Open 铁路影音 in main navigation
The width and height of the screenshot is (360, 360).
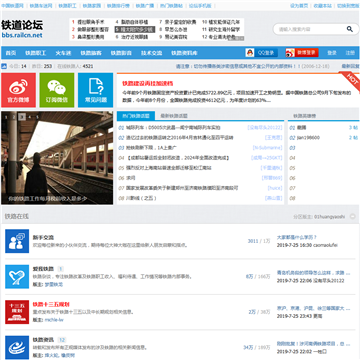121,53
